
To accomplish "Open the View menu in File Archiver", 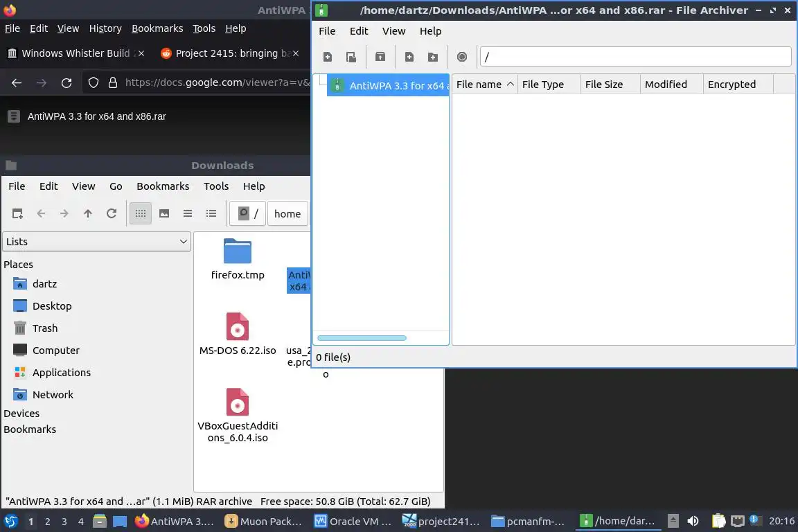I will 394,31.
